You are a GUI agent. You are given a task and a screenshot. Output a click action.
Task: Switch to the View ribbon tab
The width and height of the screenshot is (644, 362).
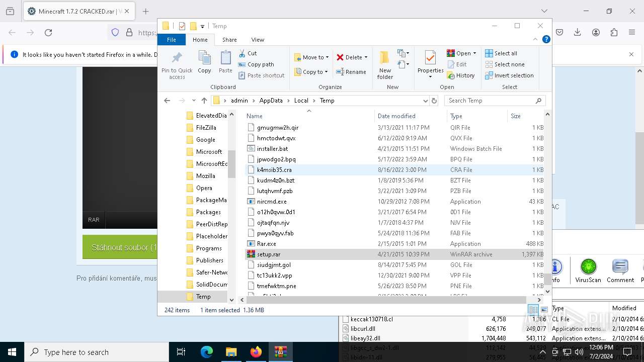point(258,40)
